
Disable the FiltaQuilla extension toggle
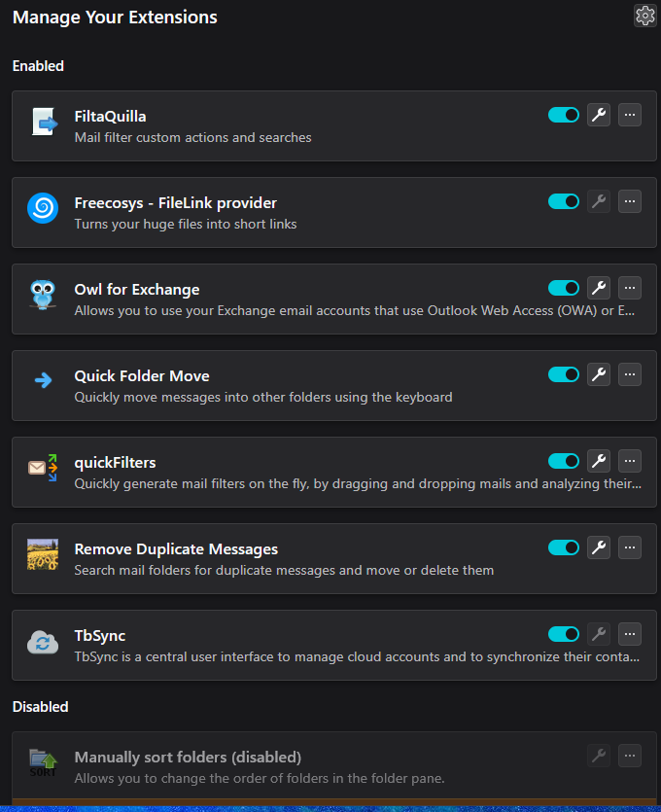point(564,116)
